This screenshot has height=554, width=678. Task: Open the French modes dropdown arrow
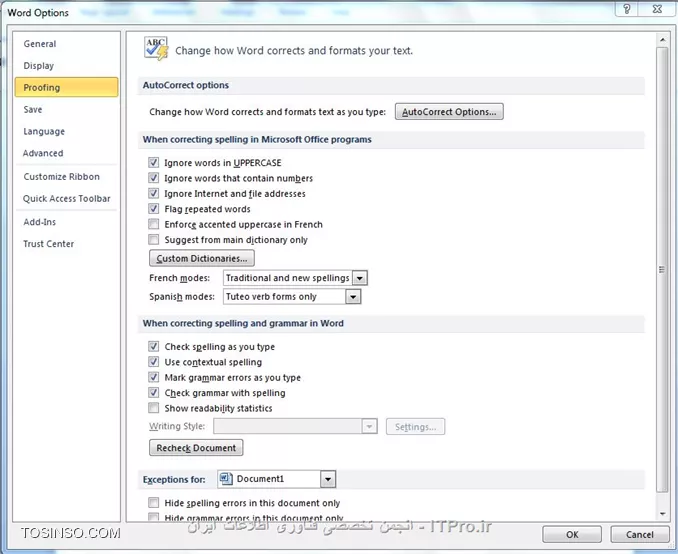360,278
